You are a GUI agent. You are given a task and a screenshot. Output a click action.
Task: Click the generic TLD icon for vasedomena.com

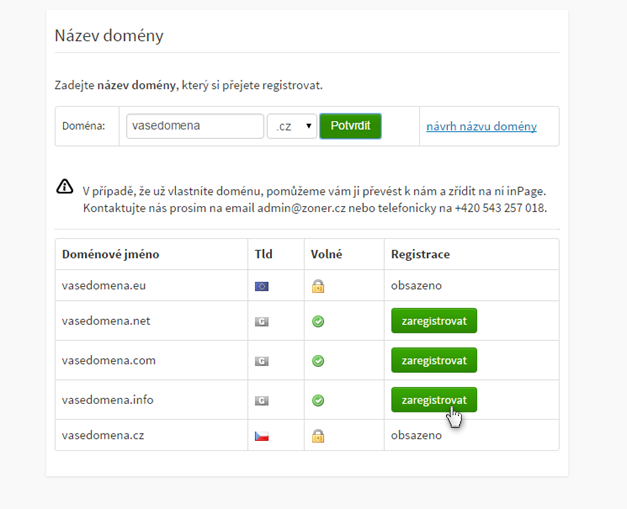pos(262,361)
